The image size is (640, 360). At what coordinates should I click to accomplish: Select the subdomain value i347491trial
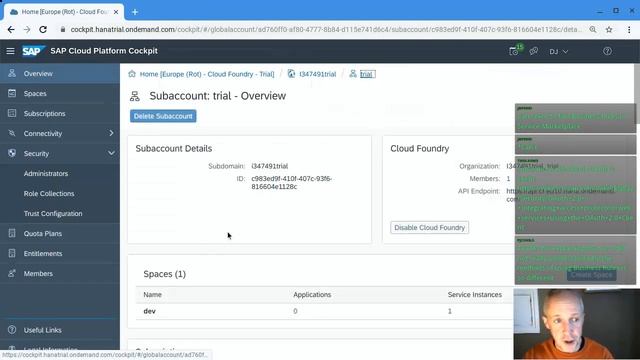coord(270,166)
